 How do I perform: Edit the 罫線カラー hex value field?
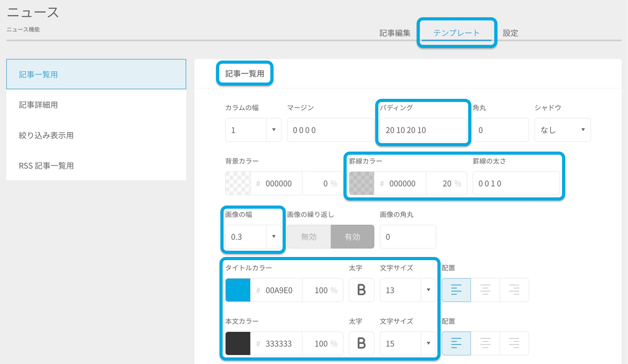tap(400, 183)
